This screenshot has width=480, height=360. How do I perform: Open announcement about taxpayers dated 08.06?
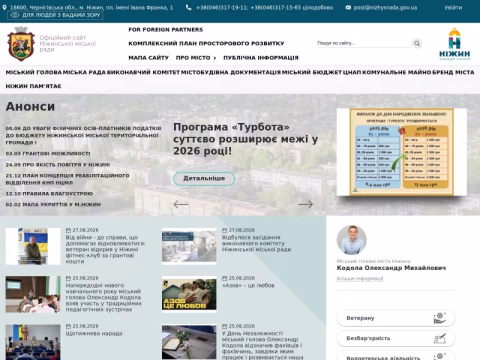click(x=83, y=135)
